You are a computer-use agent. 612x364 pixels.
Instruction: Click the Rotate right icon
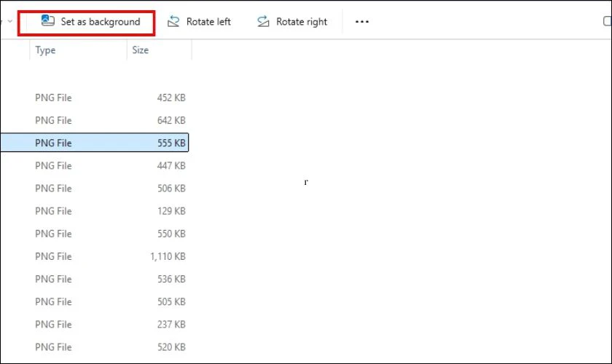pyautogui.click(x=263, y=22)
